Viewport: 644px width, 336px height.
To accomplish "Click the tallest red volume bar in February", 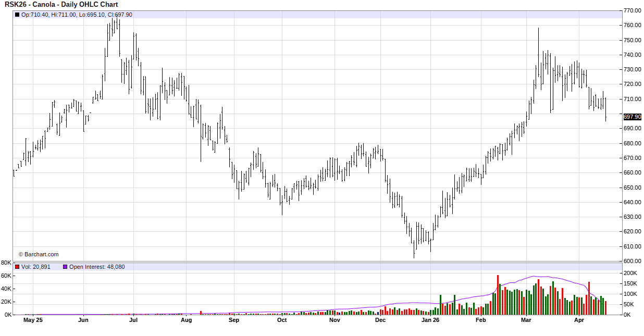I will (x=498, y=295).
